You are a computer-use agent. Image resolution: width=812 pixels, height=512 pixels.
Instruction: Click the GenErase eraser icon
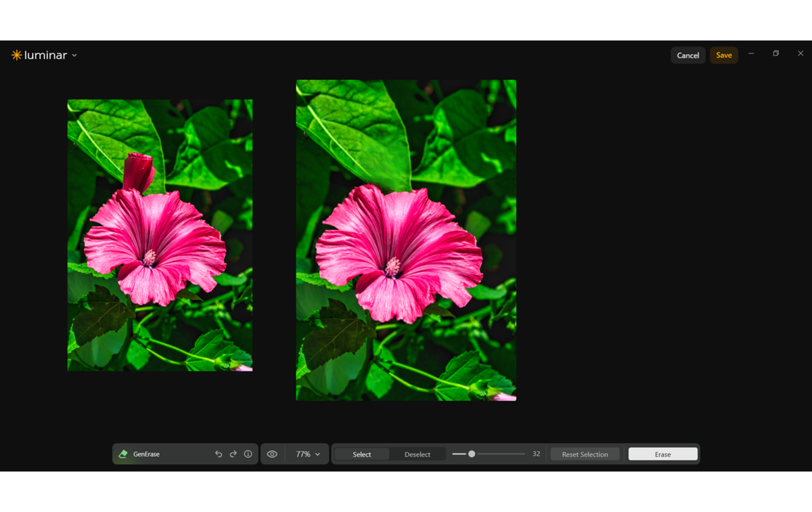123,454
